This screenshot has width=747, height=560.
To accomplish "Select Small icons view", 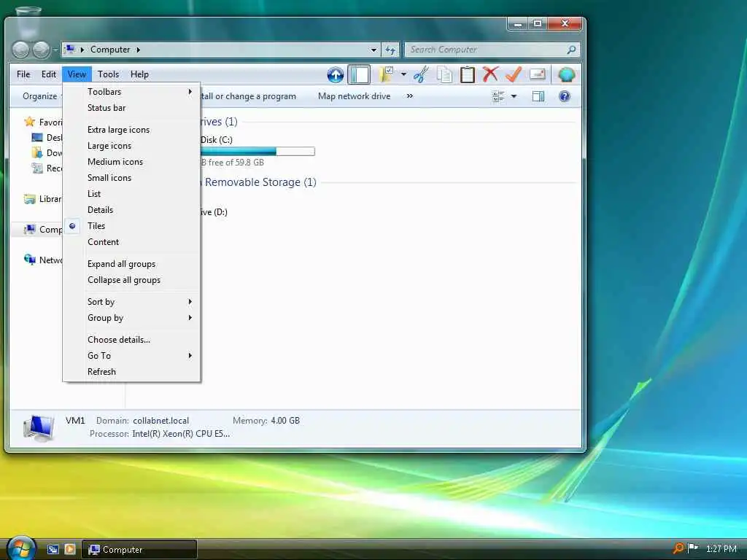I will (131, 178).
